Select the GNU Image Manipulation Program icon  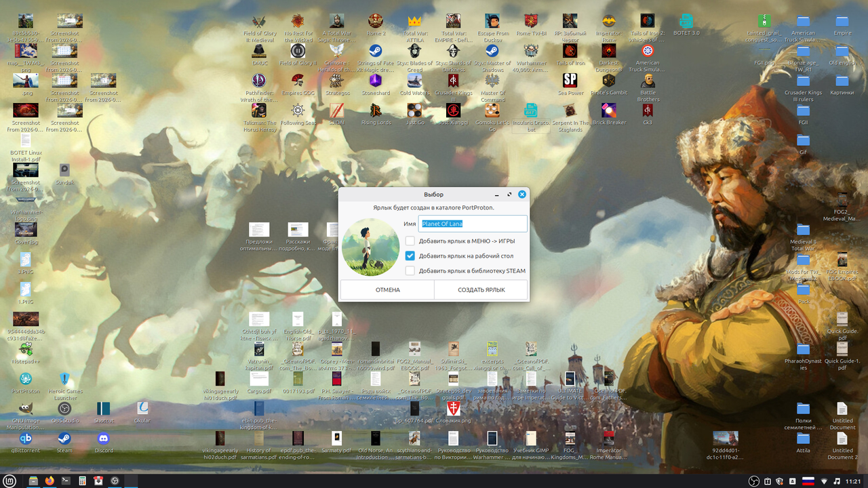[26, 408]
